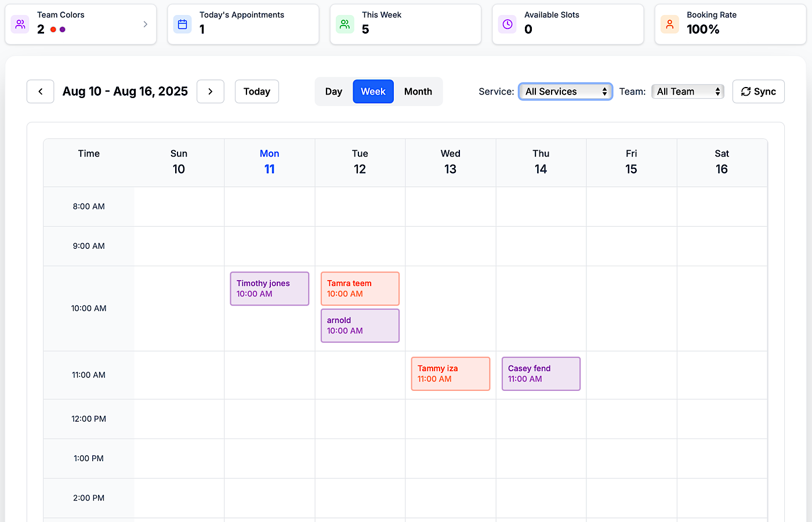
Task: Click the Team Colors people icon
Action: coord(20,24)
